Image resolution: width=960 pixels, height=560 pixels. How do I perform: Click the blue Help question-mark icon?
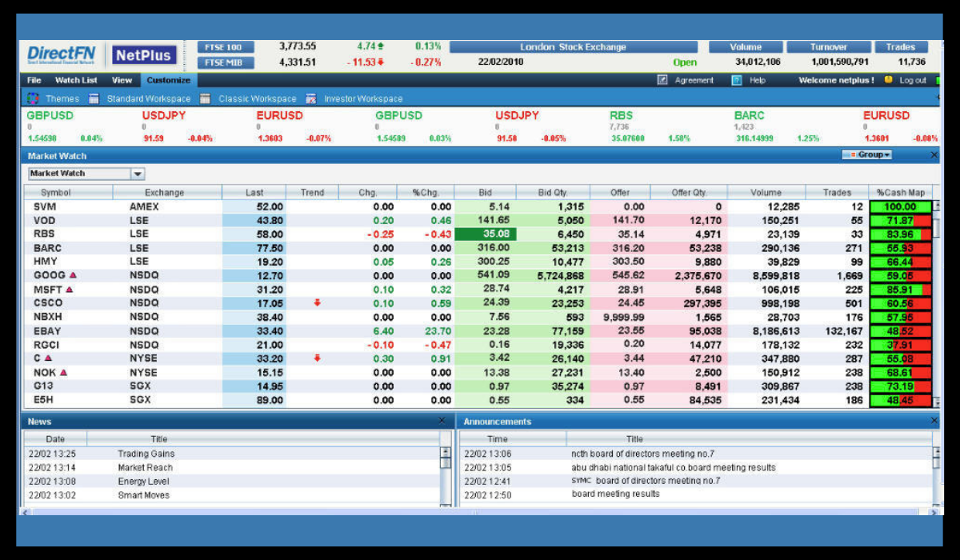(x=737, y=80)
